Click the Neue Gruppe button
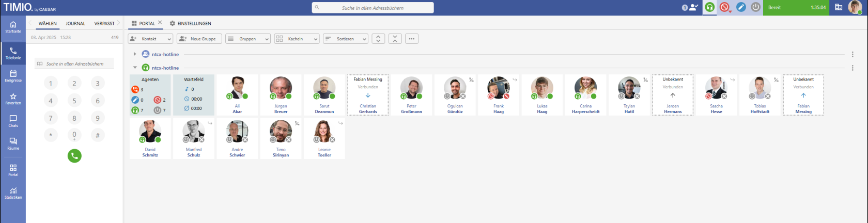 (199, 39)
